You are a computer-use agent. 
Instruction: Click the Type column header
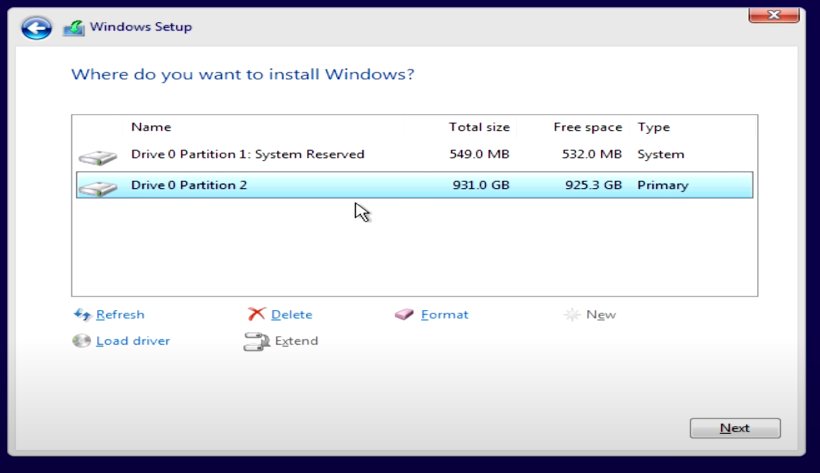654,127
